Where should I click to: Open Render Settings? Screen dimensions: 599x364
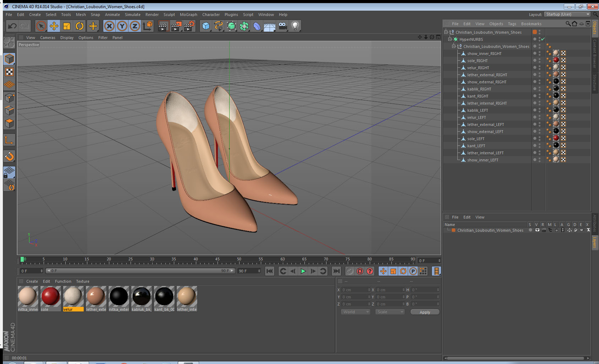coord(189,26)
